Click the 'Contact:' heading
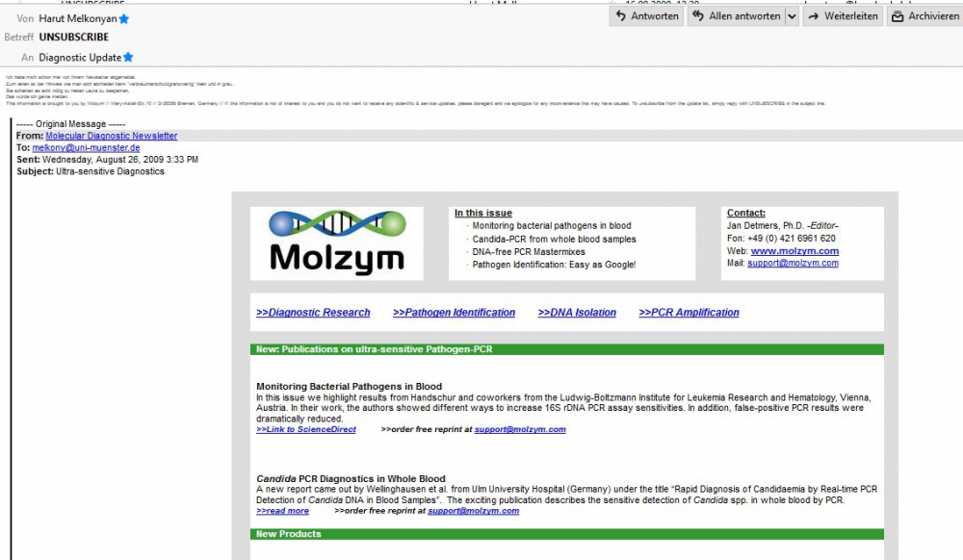This screenshot has height=560, width=963. pos(746,213)
